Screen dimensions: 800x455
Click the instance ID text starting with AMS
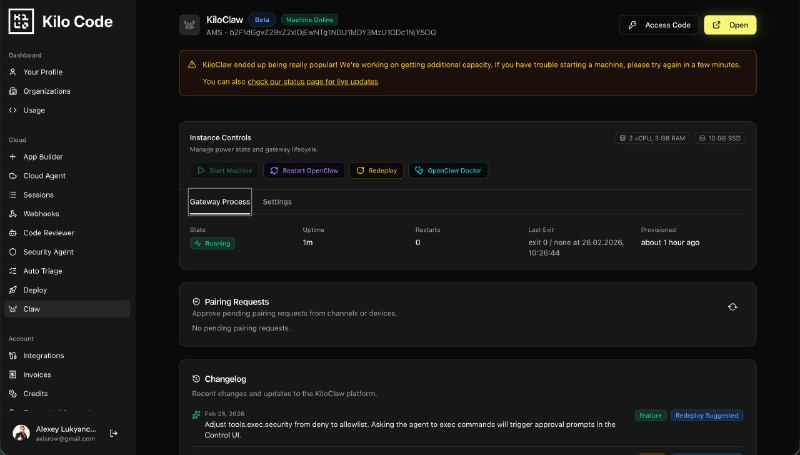point(321,32)
